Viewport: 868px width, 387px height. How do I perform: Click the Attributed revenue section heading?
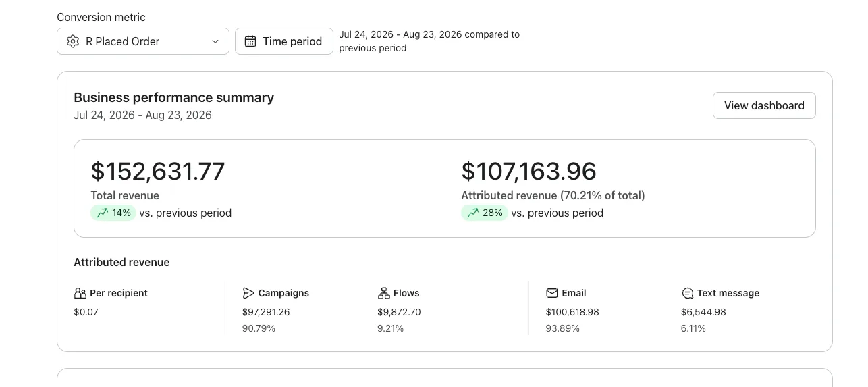(x=121, y=262)
